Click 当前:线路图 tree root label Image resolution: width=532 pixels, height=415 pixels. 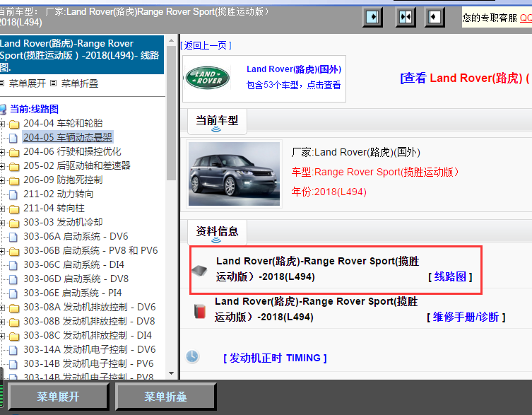point(35,109)
